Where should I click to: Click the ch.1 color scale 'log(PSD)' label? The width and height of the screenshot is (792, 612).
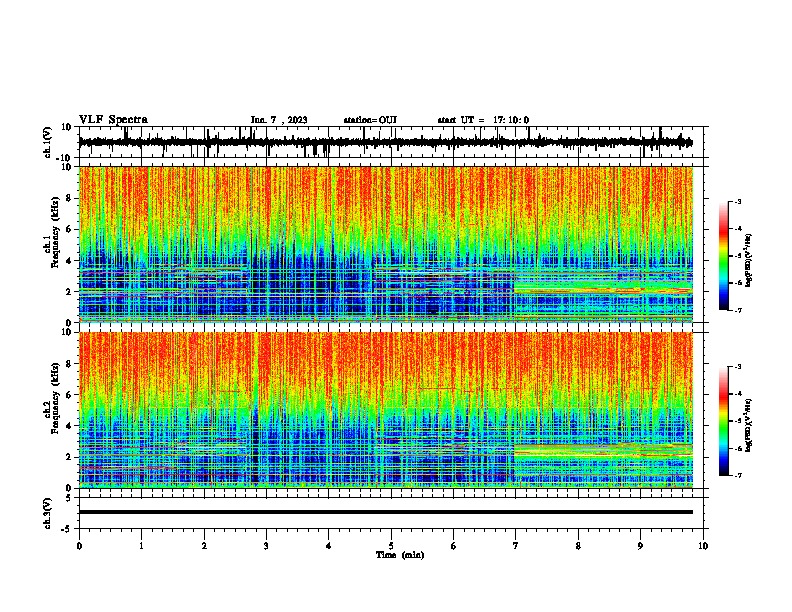click(749, 261)
